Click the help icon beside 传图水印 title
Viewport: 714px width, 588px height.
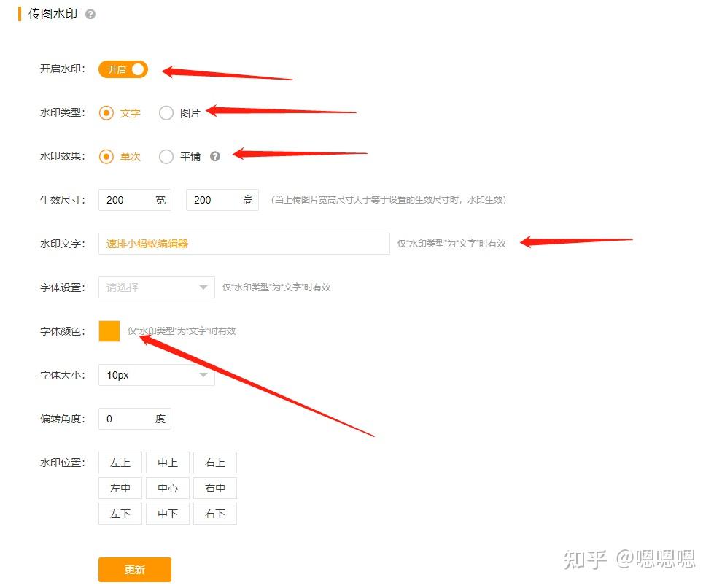[x=90, y=14]
